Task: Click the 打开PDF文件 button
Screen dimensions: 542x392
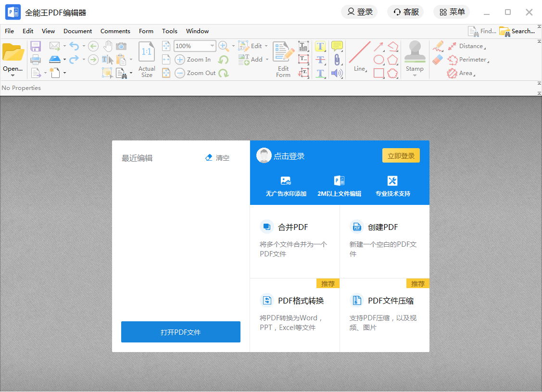Action: pos(180,332)
